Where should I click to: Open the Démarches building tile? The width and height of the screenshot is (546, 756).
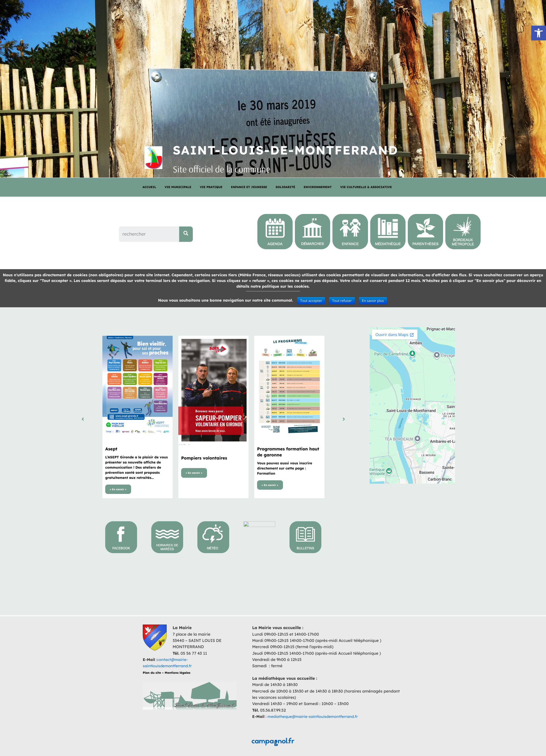click(x=313, y=231)
